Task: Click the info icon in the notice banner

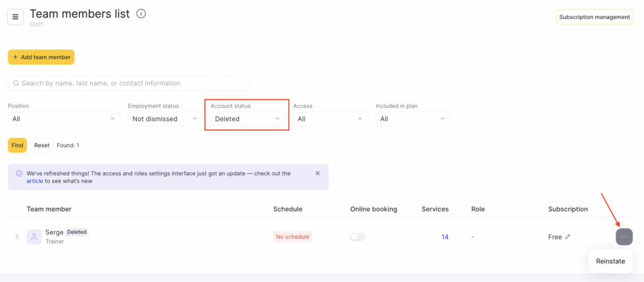Action: tap(19, 173)
